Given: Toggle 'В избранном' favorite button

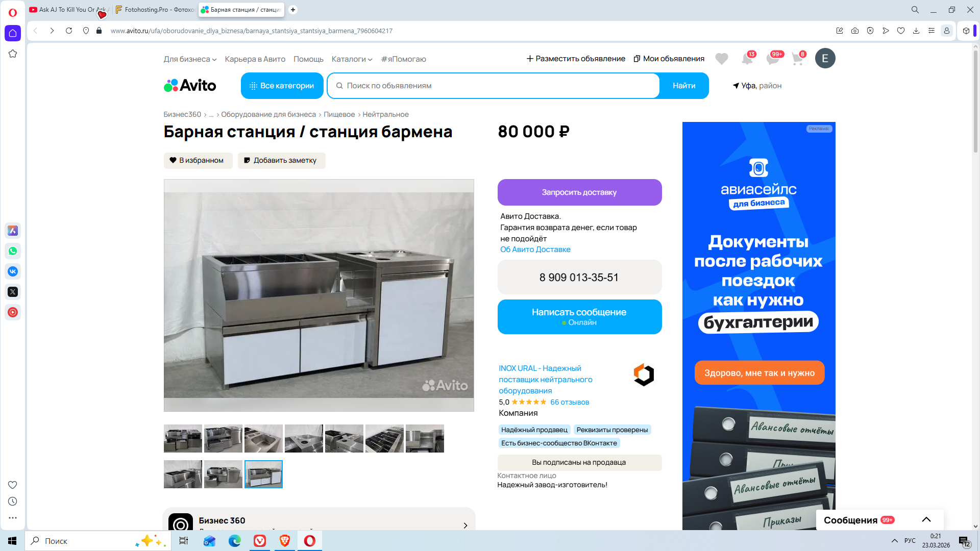Looking at the screenshot, I should point(198,160).
